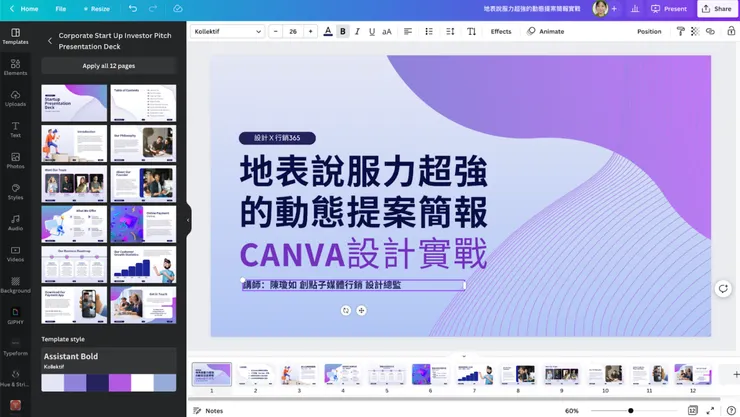
Task: Click the link chain icon
Action: click(710, 32)
